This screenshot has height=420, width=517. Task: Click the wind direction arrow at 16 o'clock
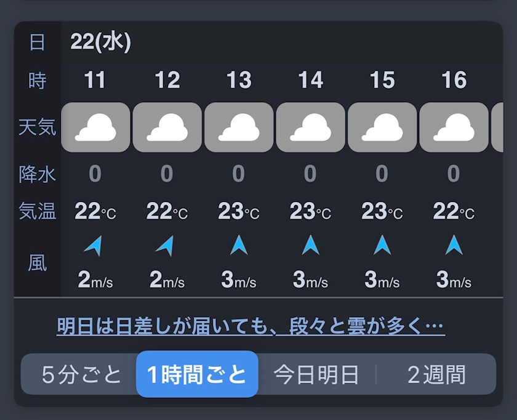tap(454, 246)
